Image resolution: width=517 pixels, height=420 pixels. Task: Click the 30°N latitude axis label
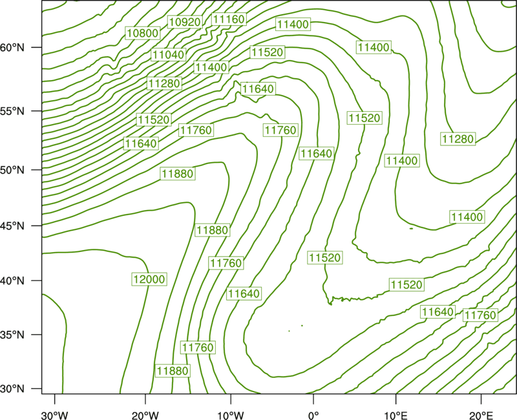tap(12, 389)
